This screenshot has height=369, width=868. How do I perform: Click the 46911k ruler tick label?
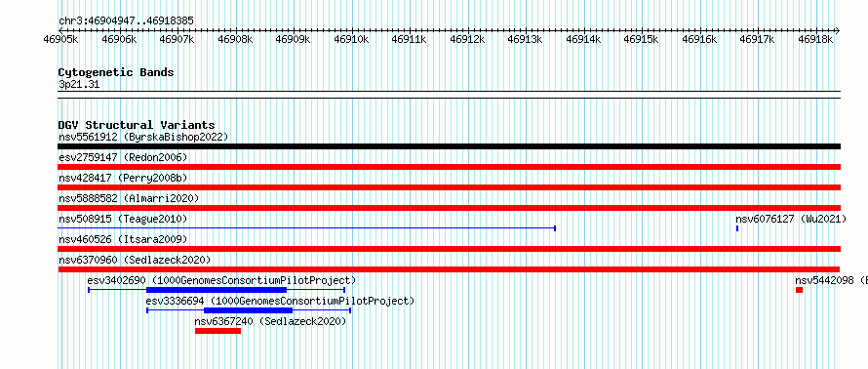pyautogui.click(x=409, y=39)
